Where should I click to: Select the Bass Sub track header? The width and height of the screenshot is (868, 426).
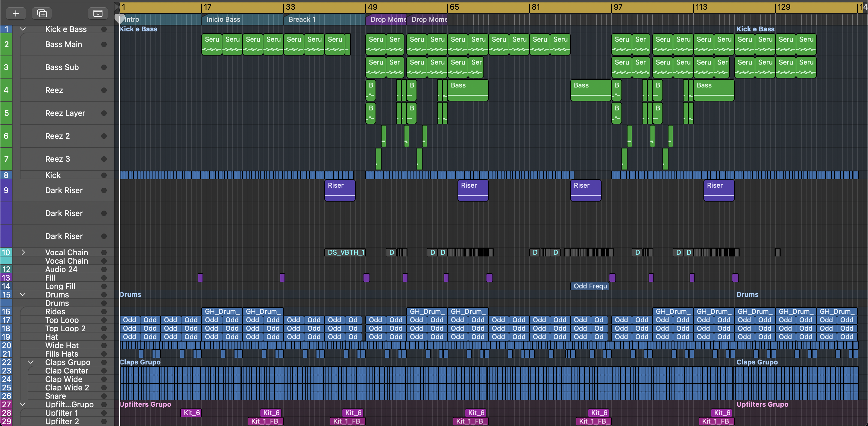click(62, 67)
